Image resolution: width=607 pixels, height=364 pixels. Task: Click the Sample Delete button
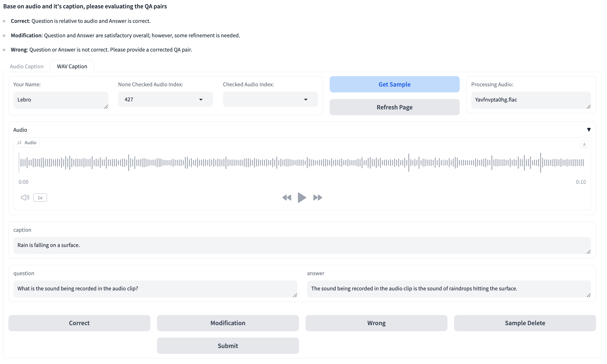click(x=525, y=323)
